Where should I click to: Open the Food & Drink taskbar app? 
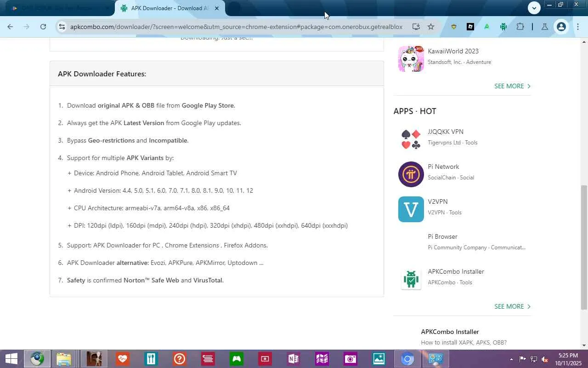pos(151,359)
